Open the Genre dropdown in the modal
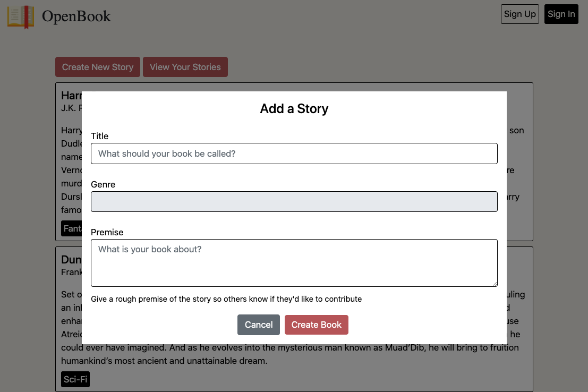Image resolution: width=588 pixels, height=392 pixels. click(294, 201)
